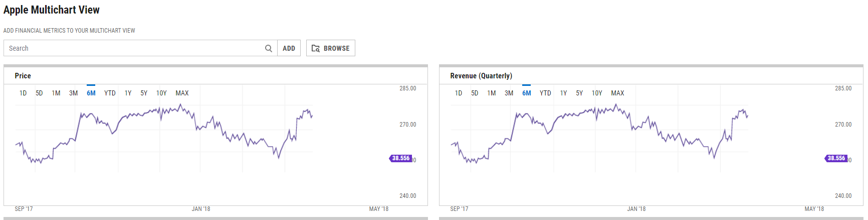868x220 pixels.
Task: Switch Price chart to 1M range
Action: tap(56, 93)
